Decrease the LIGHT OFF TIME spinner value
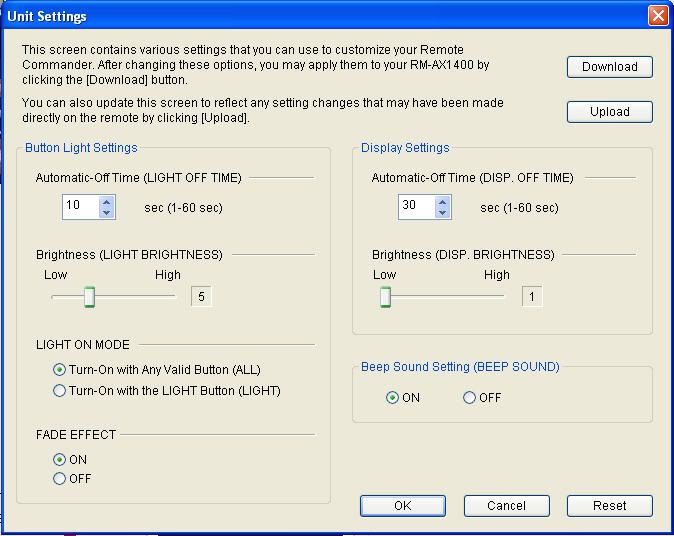674x536 pixels. [107, 212]
